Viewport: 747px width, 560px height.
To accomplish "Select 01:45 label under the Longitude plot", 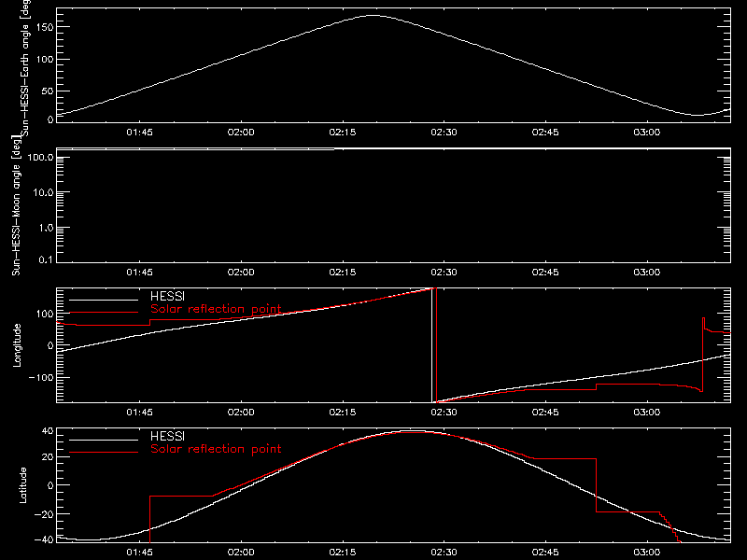I will (x=139, y=413).
